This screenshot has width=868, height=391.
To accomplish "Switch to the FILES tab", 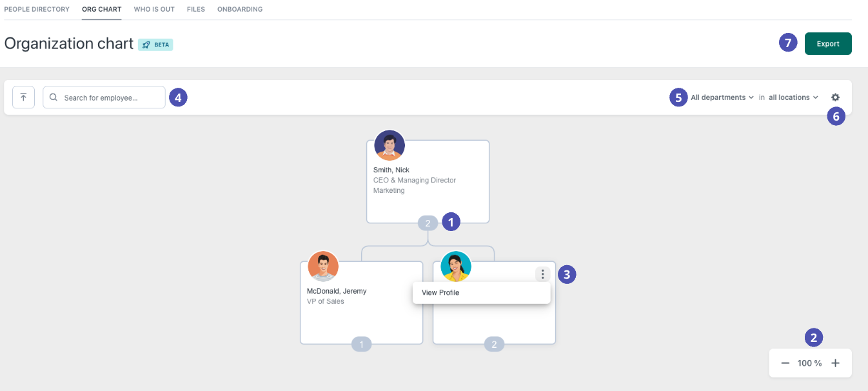I will [x=195, y=9].
